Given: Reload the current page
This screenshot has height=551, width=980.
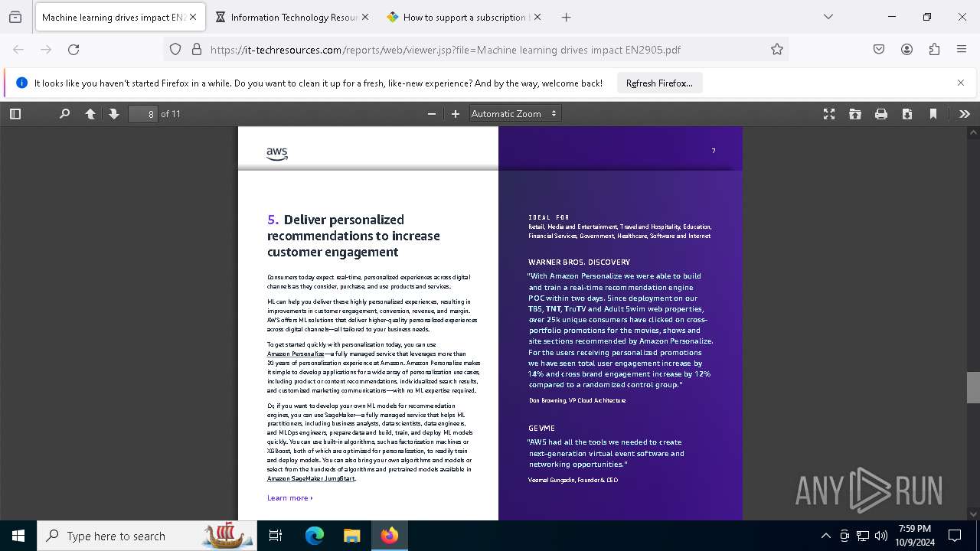Looking at the screenshot, I should tap(73, 50).
